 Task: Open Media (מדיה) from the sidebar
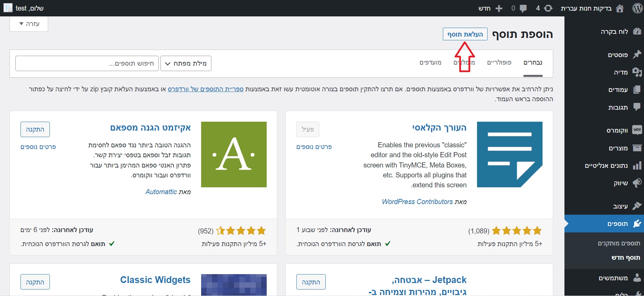620,72
